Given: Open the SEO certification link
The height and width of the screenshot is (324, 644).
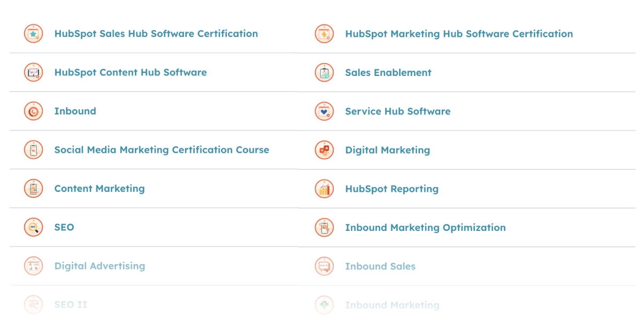Looking at the screenshot, I should 64,227.
